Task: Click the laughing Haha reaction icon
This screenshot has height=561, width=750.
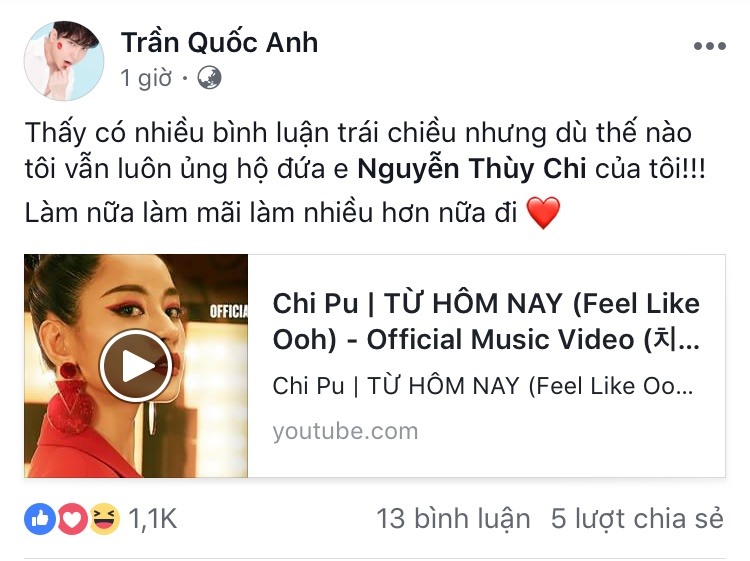Action: [104, 519]
